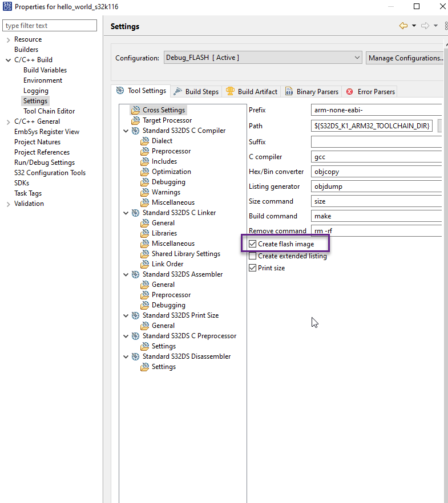Collapse the C/C++ Build tree node

click(9, 60)
